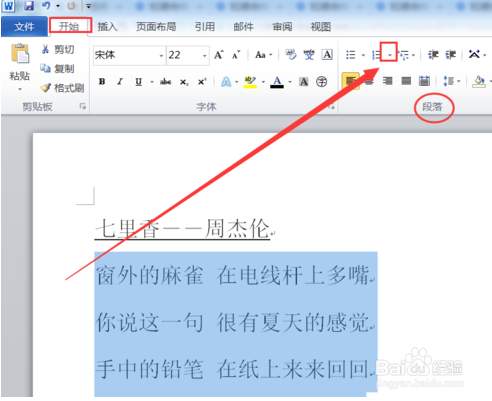Switch to the 视图 (View) tab
The image size is (492, 401).
point(321,26)
